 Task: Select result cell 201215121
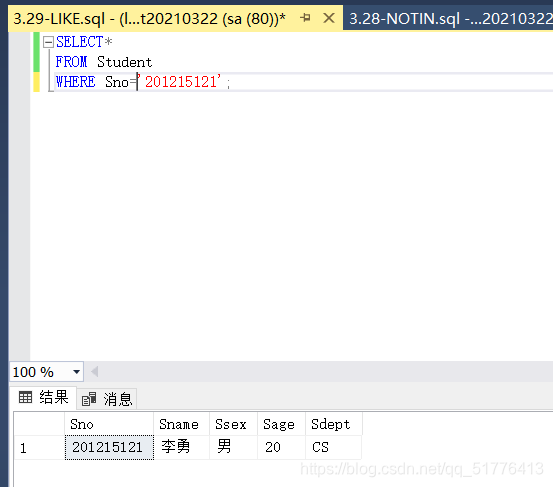pyautogui.click(x=109, y=447)
